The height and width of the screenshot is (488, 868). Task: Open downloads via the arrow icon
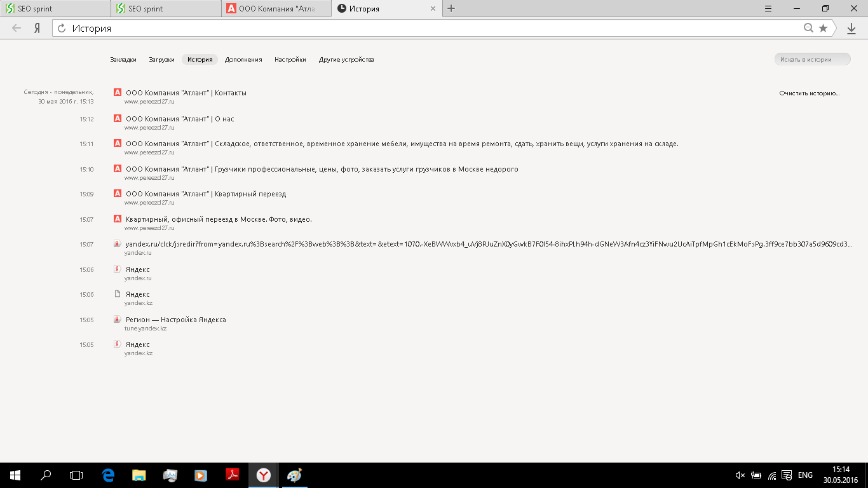pos(851,28)
